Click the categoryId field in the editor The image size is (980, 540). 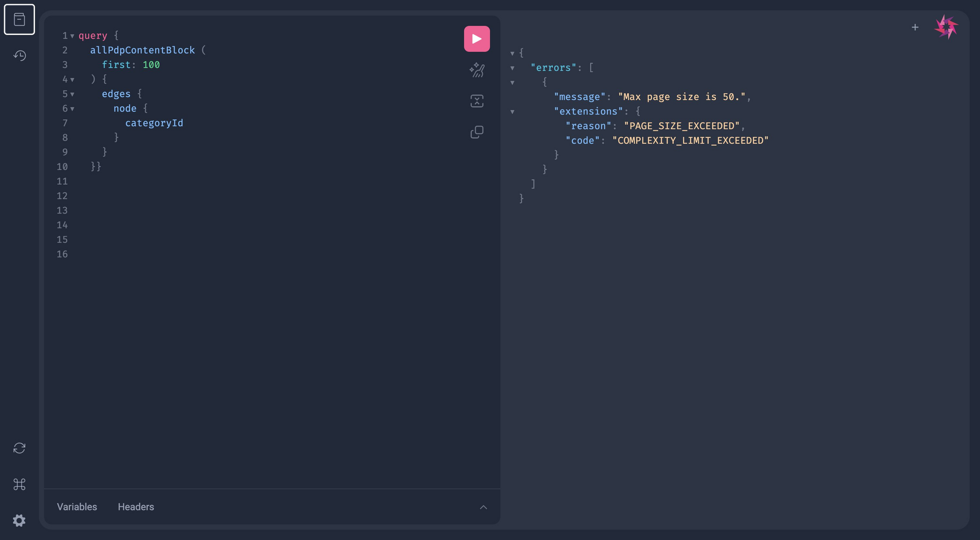click(154, 123)
